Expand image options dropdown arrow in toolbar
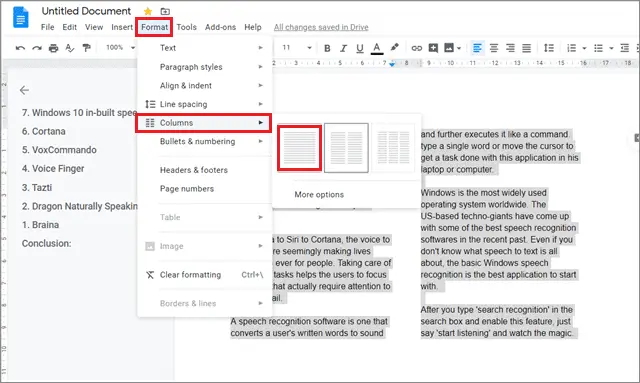The image size is (640, 383). point(459,48)
